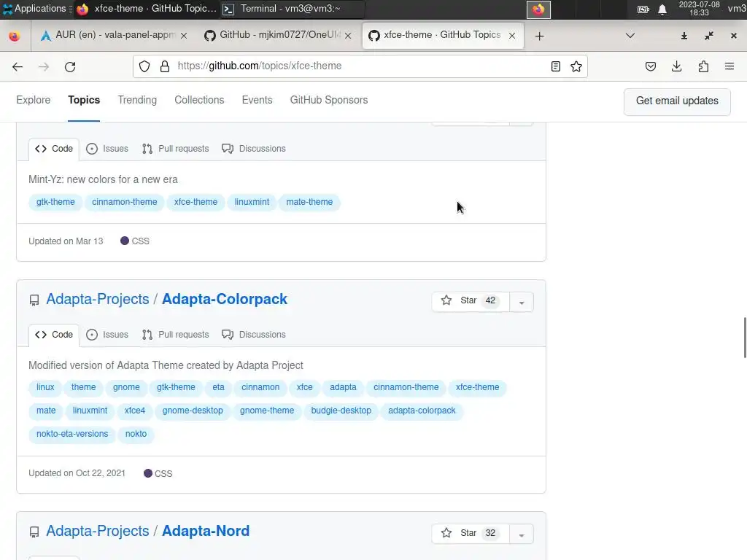Click the budgie-desktop topic tag
This screenshot has height=560, width=747.
(341, 411)
